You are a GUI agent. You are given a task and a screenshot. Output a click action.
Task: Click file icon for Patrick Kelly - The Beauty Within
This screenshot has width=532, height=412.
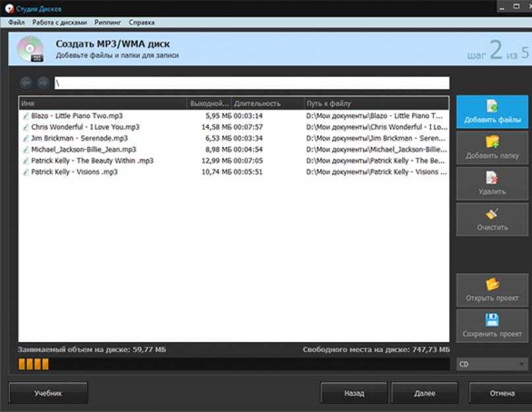click(x=26, y=161)
